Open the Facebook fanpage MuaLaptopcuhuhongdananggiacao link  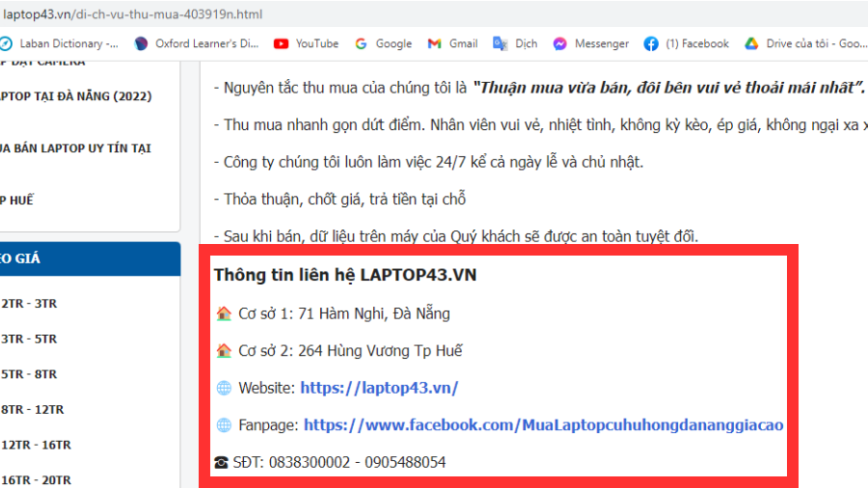coord(544,425)
